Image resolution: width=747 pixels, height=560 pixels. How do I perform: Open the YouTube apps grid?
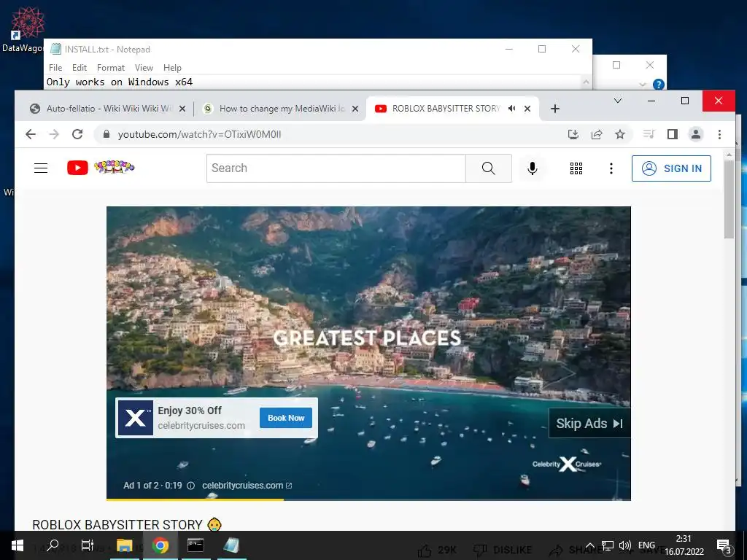pos(576,168)
